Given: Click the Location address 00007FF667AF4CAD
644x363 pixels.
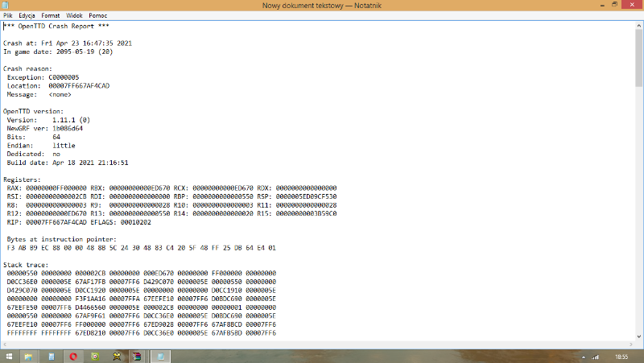Looking at the screenshot, I should point(79,86).
